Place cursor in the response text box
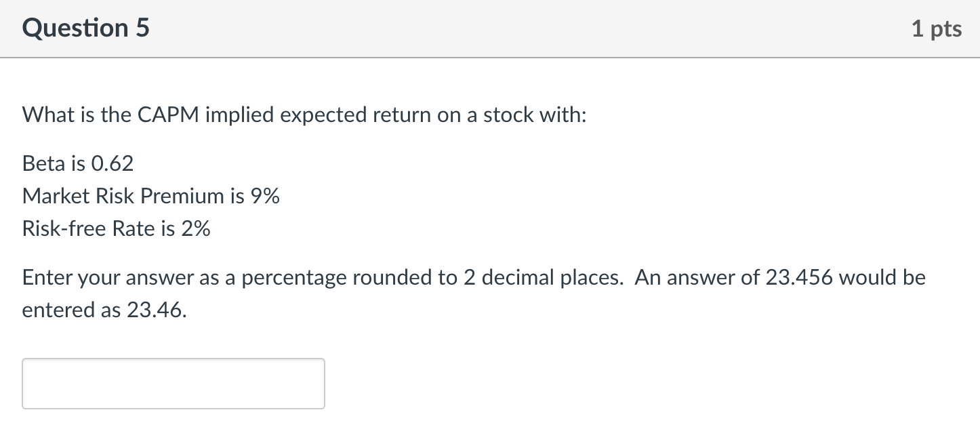The image size is (980, 427). (173, 383)
